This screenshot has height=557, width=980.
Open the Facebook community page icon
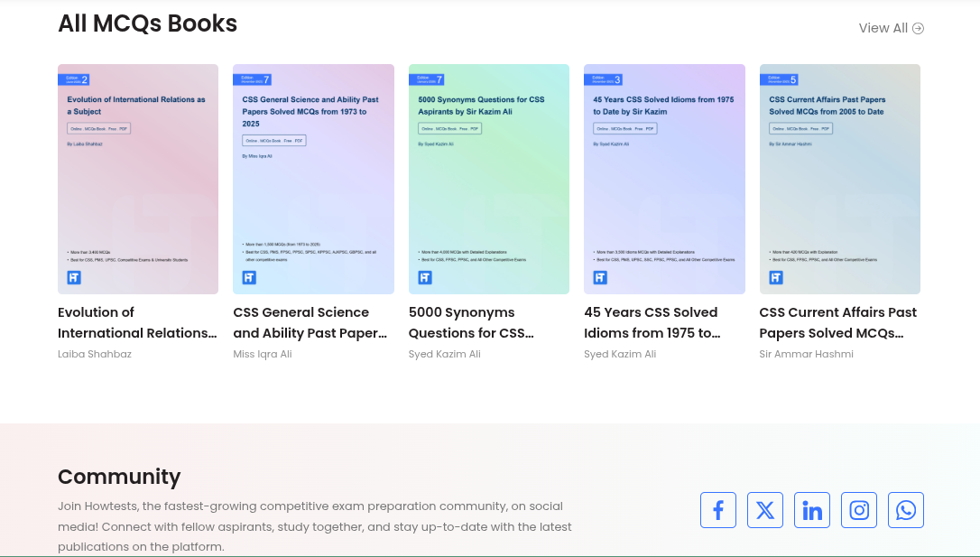718,510
